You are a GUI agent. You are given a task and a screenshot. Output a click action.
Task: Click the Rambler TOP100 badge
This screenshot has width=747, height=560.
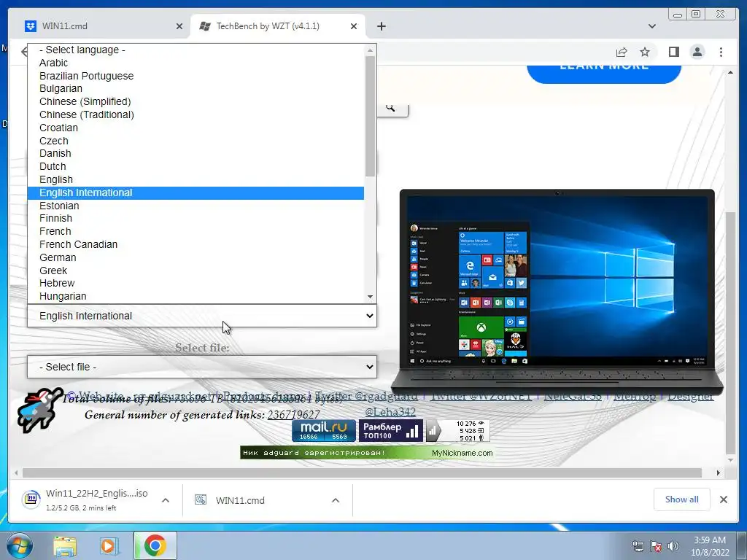click(391, 430)
